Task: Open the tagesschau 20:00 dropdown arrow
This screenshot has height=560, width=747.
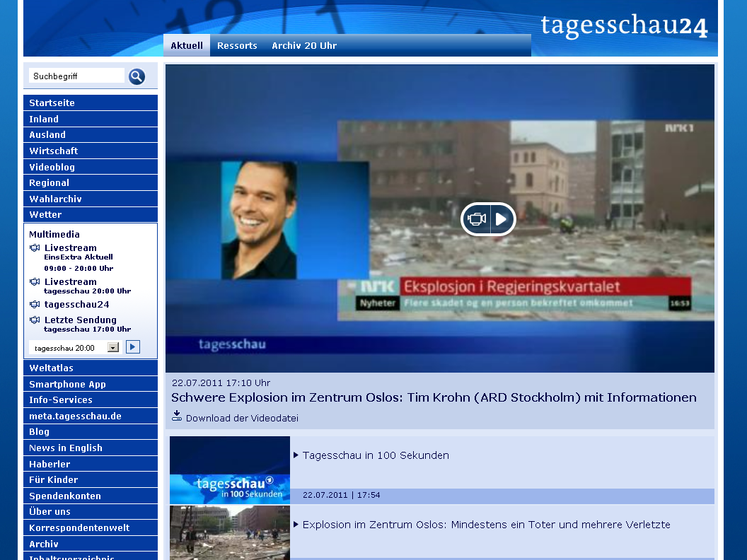Action: 113,348
